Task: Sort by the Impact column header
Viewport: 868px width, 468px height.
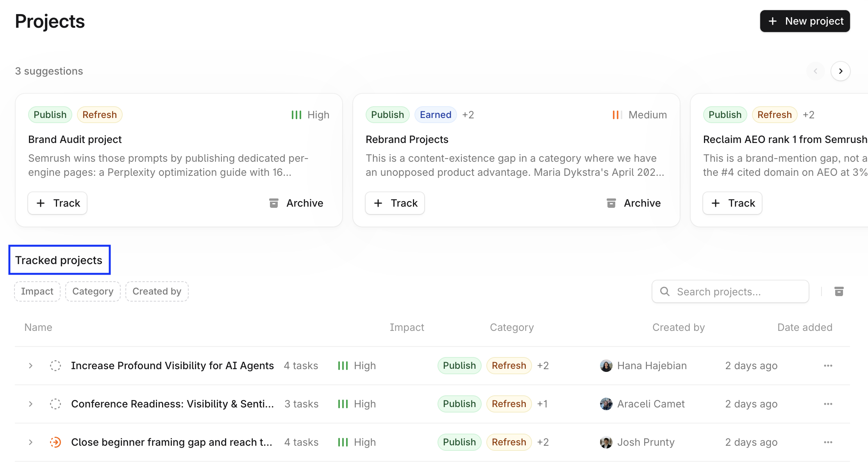Action: pos(407,327)
